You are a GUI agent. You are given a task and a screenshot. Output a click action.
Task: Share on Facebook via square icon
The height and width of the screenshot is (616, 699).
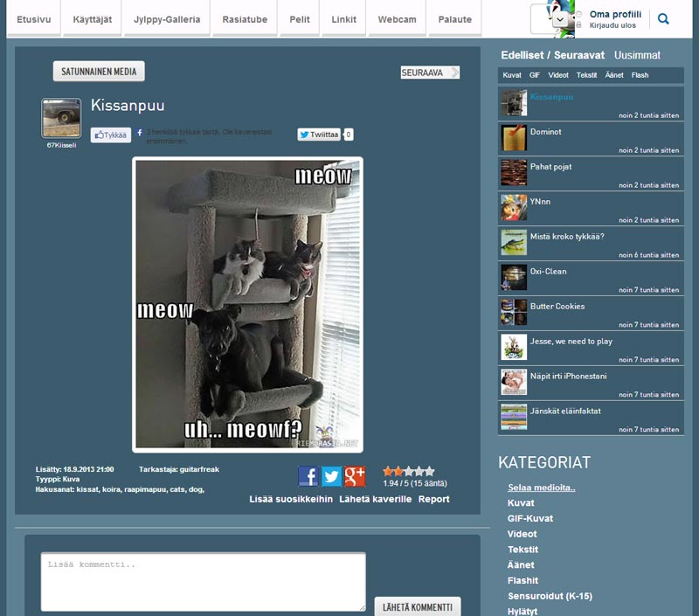pyautogui.click(x=308, y=476)
